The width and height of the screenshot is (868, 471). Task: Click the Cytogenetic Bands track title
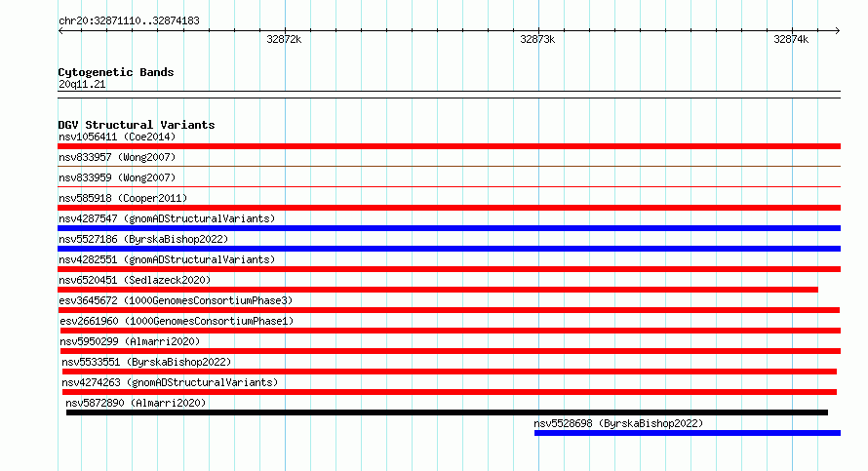(x=116, y=72)
